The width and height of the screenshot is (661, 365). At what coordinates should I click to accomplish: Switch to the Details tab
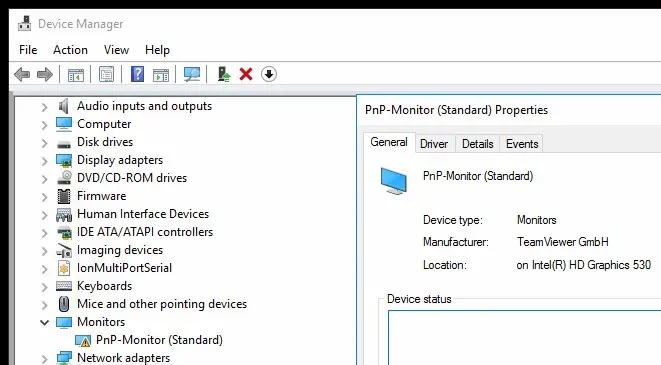(x=478, y=144)
